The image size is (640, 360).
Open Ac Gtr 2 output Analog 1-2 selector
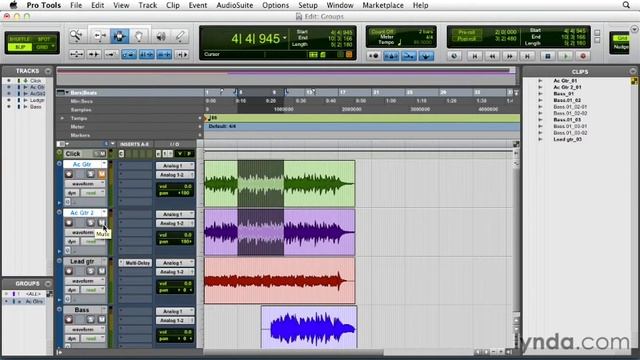(x=175, y=223)
